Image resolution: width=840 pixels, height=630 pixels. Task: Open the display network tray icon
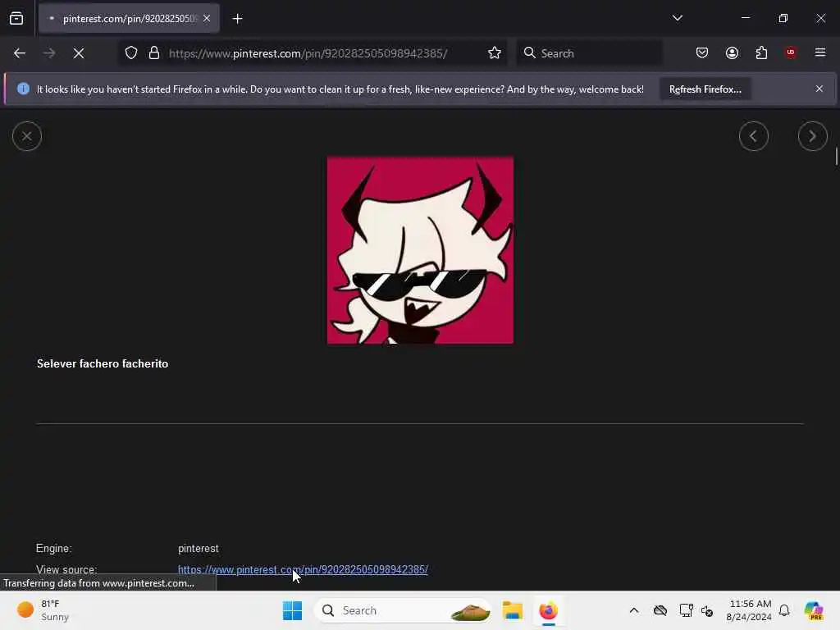tap(686, 610)
